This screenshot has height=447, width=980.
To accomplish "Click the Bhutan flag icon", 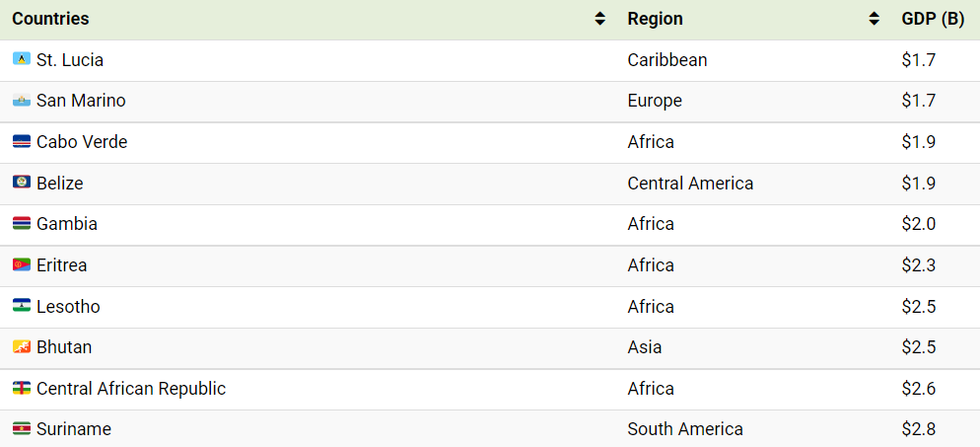I will [x=22, y=347].
